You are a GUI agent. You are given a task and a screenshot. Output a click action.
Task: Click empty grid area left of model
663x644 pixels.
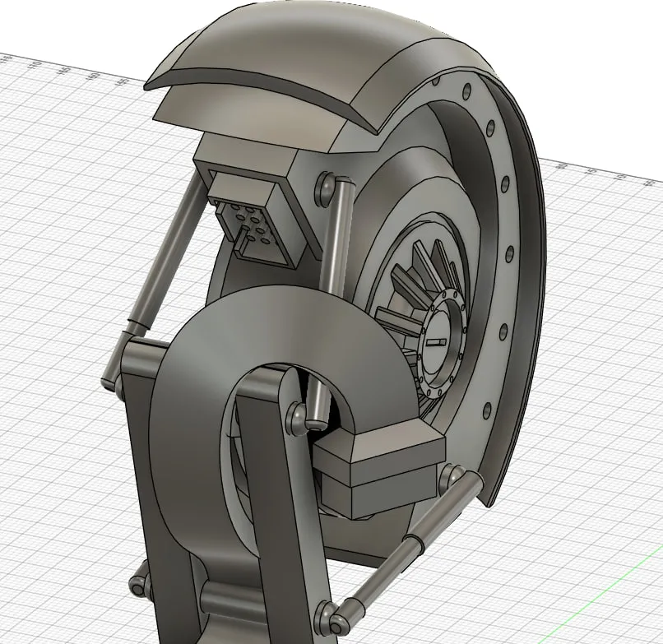[x=58, y=247]
